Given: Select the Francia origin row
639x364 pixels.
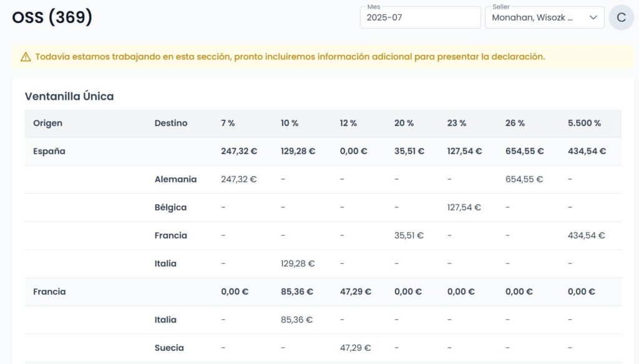Looking at the screenshot, I should [323, 292].
